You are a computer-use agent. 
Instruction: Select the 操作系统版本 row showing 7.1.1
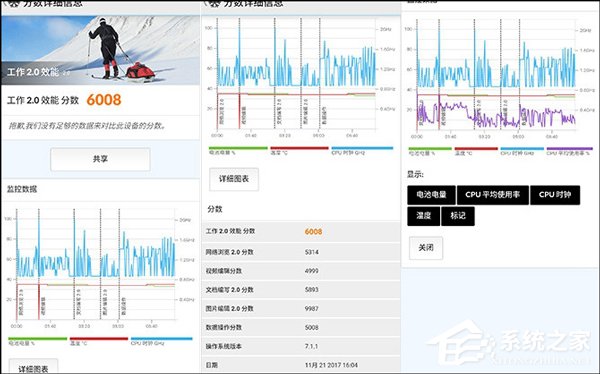click(x=300, y=346)
